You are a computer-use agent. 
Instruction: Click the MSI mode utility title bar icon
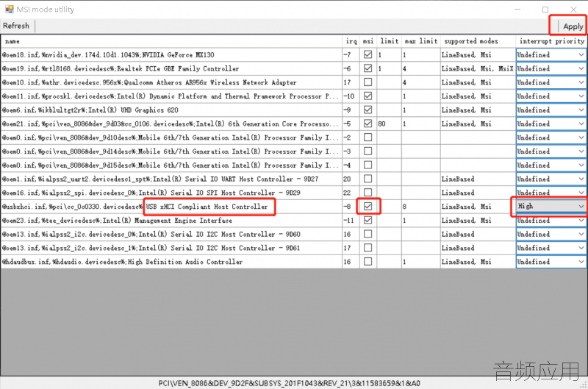coord(9,9)
